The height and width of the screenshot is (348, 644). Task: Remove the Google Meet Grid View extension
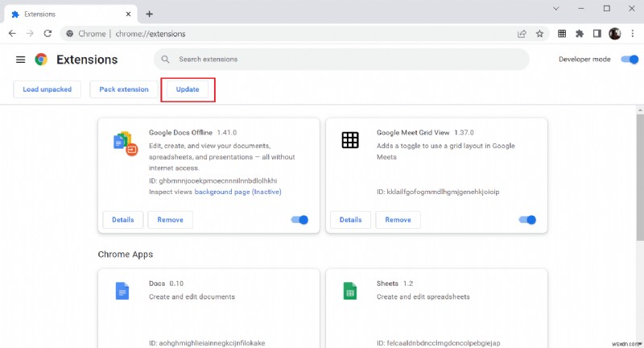pos(398,219)
